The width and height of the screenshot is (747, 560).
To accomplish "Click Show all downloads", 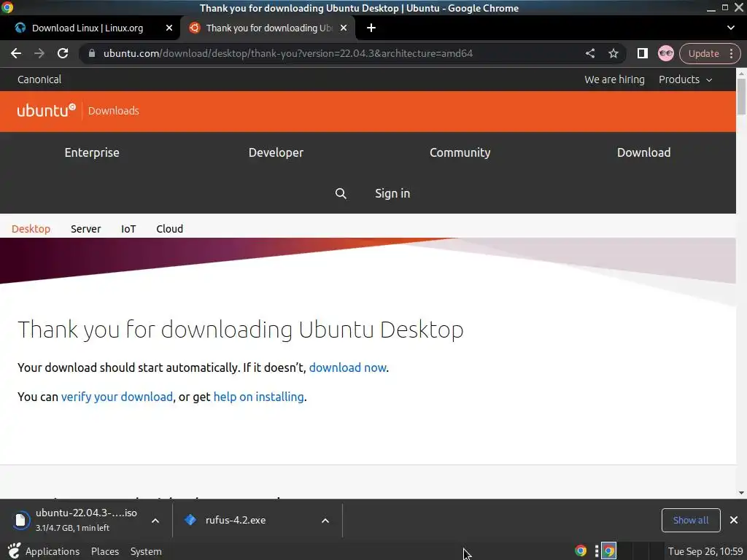I will tap(690, 520).
